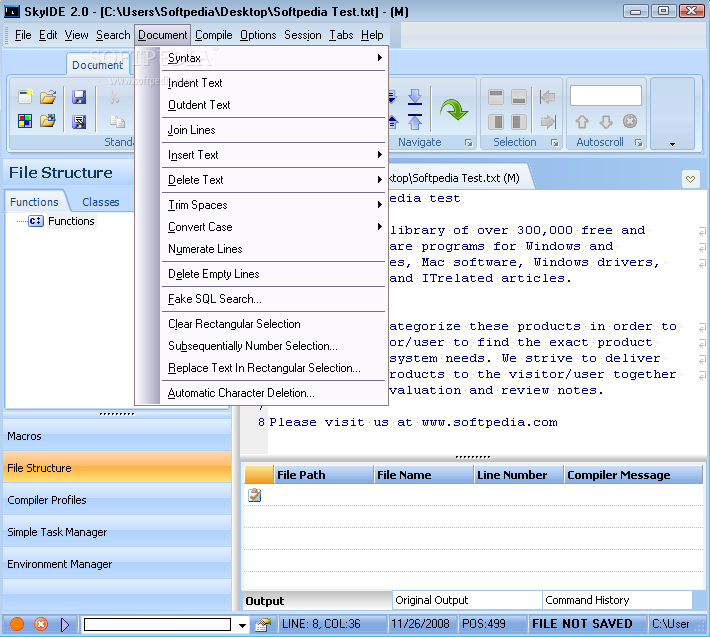This screenshot has height=637, width=710.
Task: Switch to Original Output tab
Action: pos(467,600)
